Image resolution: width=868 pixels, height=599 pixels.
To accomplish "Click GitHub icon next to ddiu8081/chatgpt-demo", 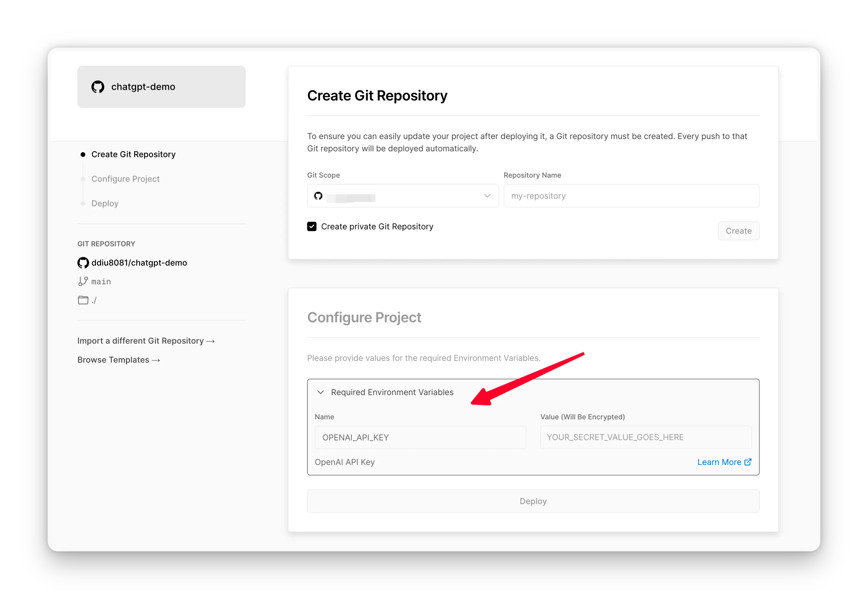I will 83,263.
